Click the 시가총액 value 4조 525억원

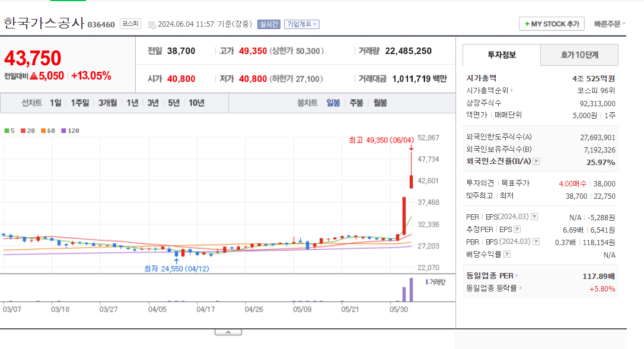click(x=594, y=78)
